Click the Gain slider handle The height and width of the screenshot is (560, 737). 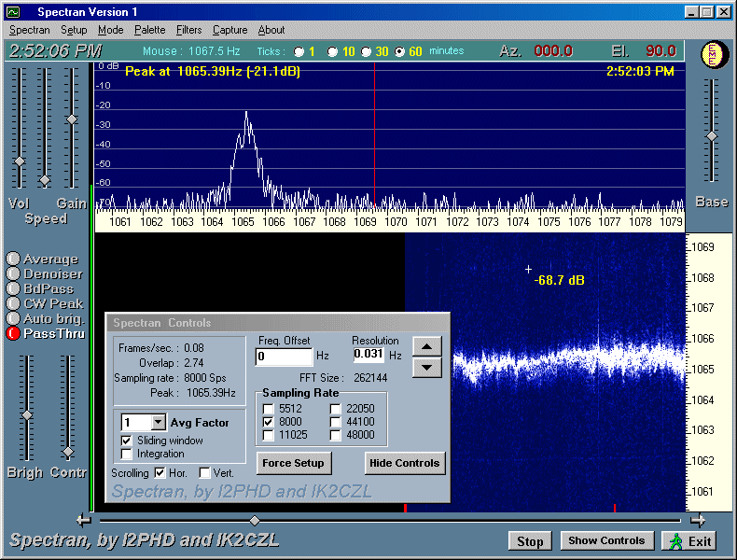coord(72,119)
